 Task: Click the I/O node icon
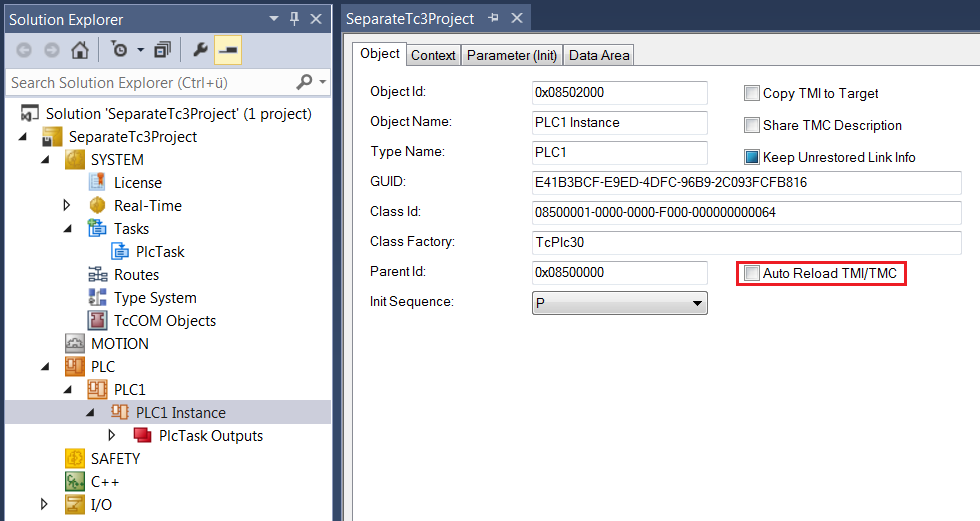point(74,505)
